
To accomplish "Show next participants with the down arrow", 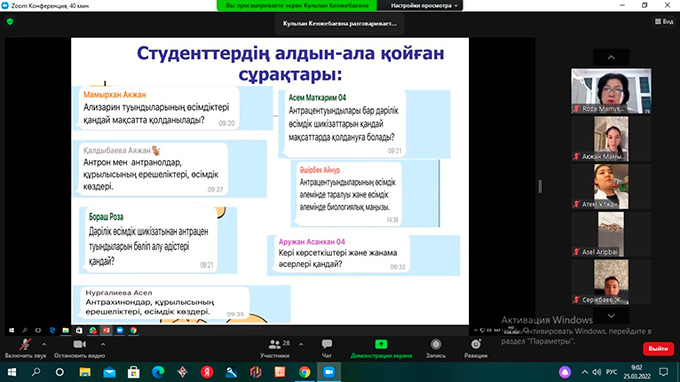I will tap(611, 316).
